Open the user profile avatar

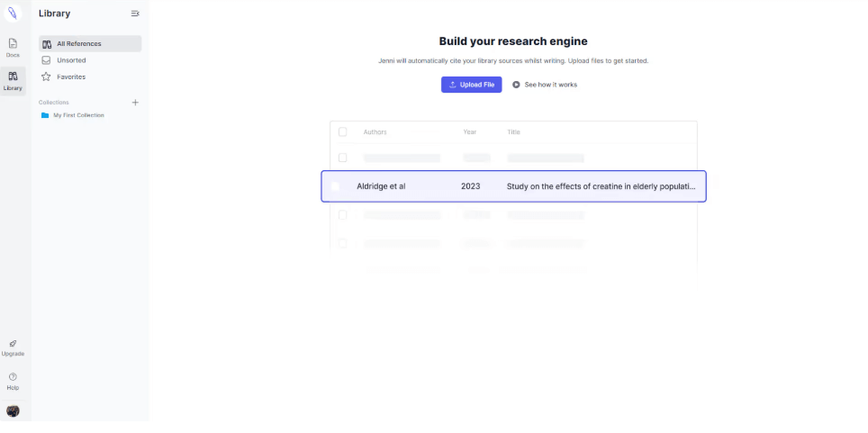pyautogui.click(x=13, y=411)
